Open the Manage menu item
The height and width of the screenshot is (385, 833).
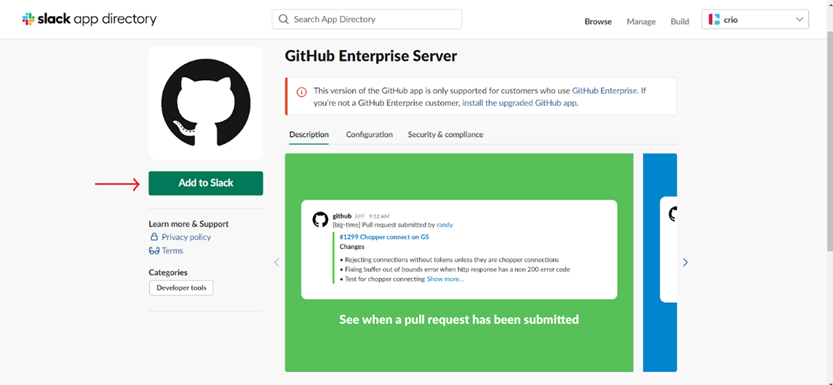(641, 22)
